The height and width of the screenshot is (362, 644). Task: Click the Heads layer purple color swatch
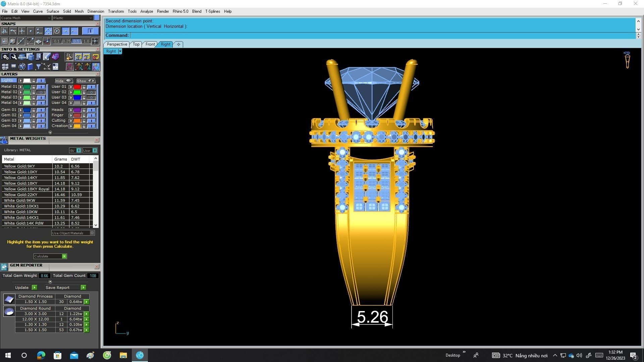[x=77, y=110]
